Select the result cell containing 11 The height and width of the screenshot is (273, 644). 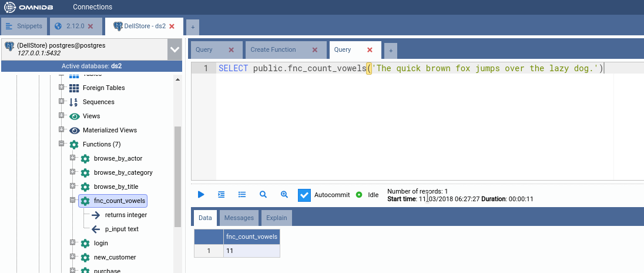click(x=251, y=251)
